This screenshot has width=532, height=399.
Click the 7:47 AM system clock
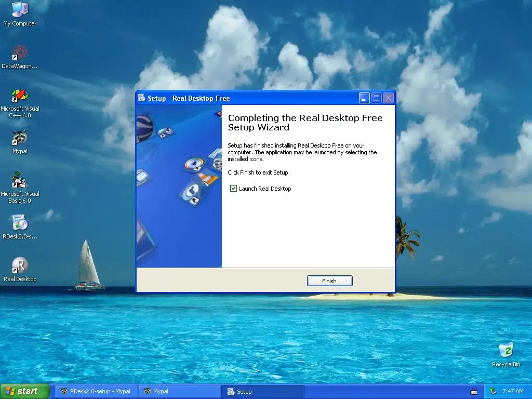513,391
